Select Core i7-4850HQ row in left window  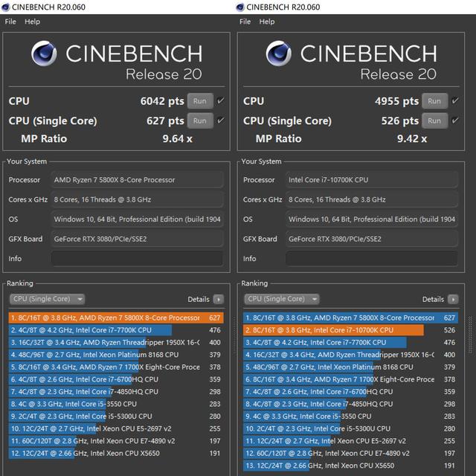click(116, 392)
